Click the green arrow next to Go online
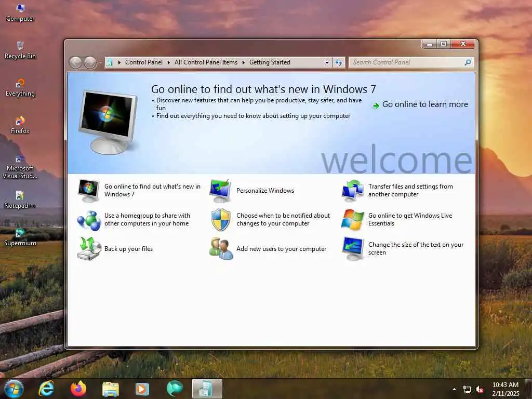 point(376,105)
